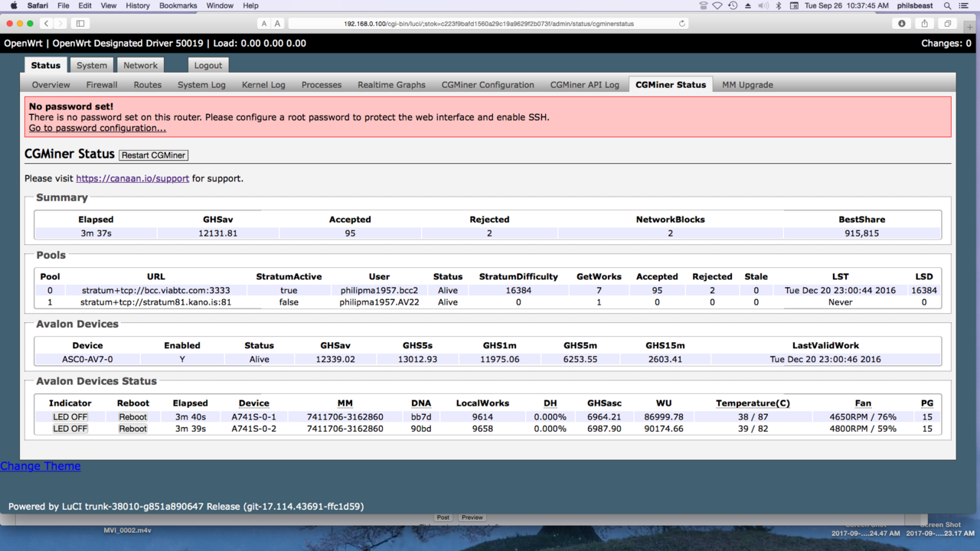Screen dimensions: 980x551
Task: Switch to the Firewall subtab
Action: 102,85
